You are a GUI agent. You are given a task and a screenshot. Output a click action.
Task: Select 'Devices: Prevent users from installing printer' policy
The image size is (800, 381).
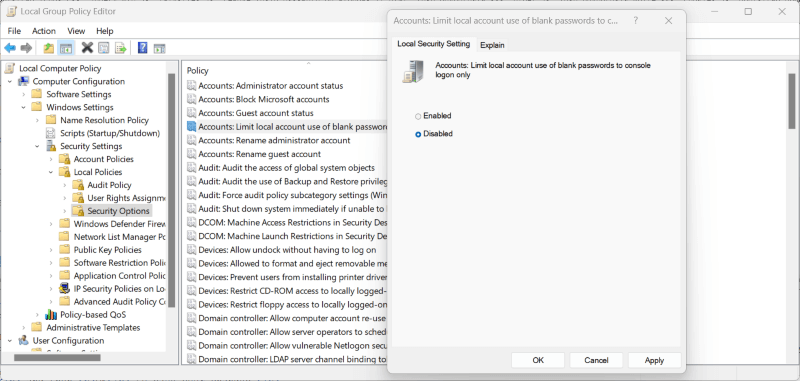293,277
